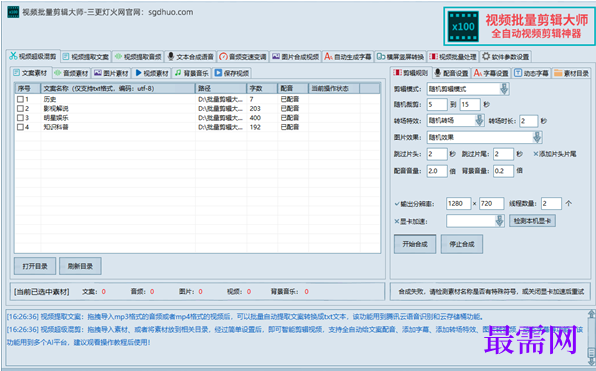Click word count cell 400
The image size is (596, 371).
point(255,118)
